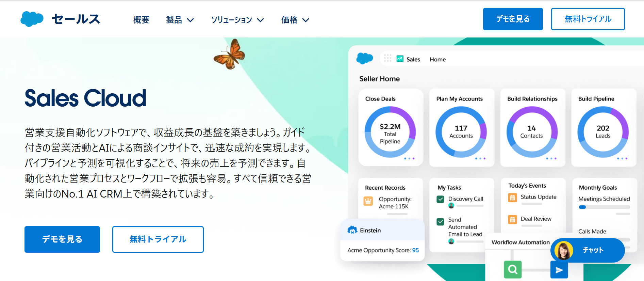Click the Sales Cloud hero heading

[85, 98]
